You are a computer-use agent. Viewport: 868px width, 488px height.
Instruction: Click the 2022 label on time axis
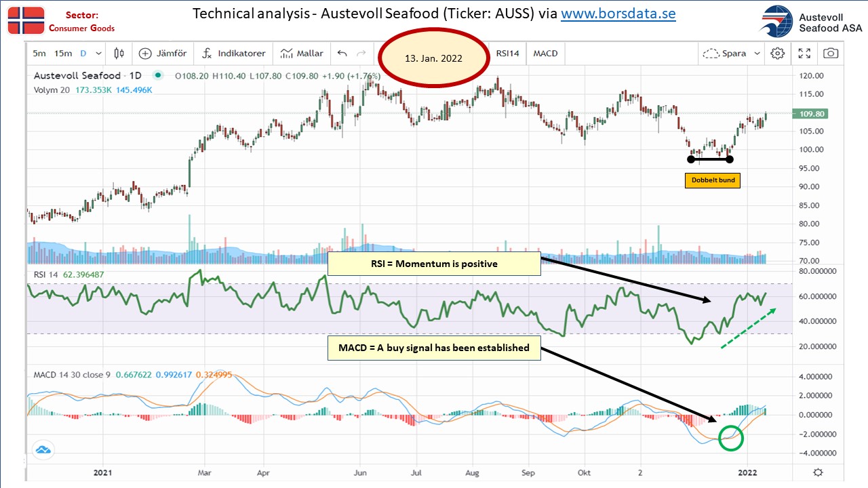coord(747,472)
